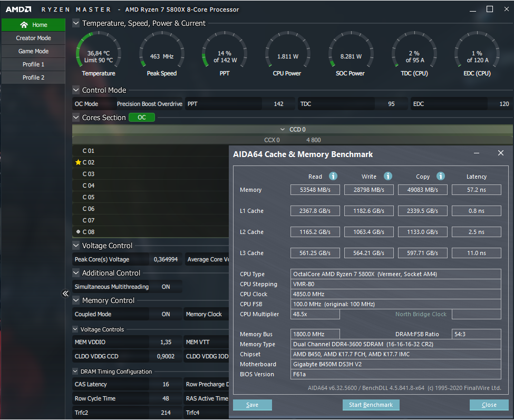Viewport: 514px width, 420px height.
Task: Click the EDC value 120 field
Action: tap(500, 104)
